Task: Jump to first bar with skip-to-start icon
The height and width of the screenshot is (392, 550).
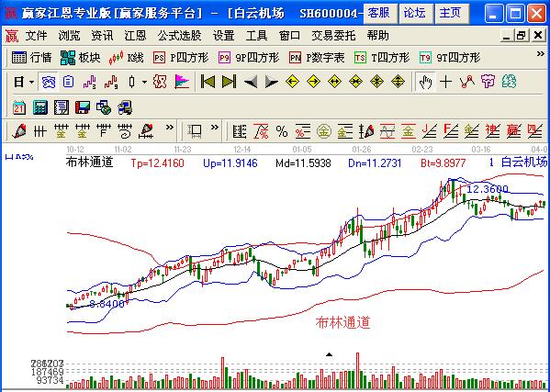Action: 208,82
